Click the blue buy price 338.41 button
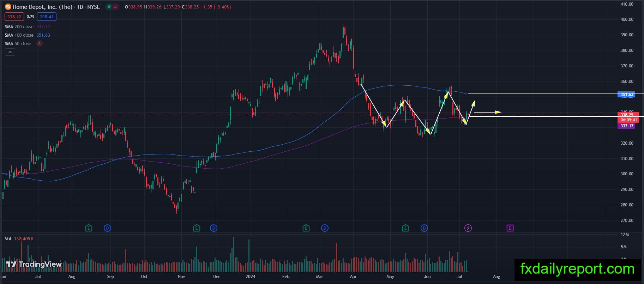 [x=47, y=17]
